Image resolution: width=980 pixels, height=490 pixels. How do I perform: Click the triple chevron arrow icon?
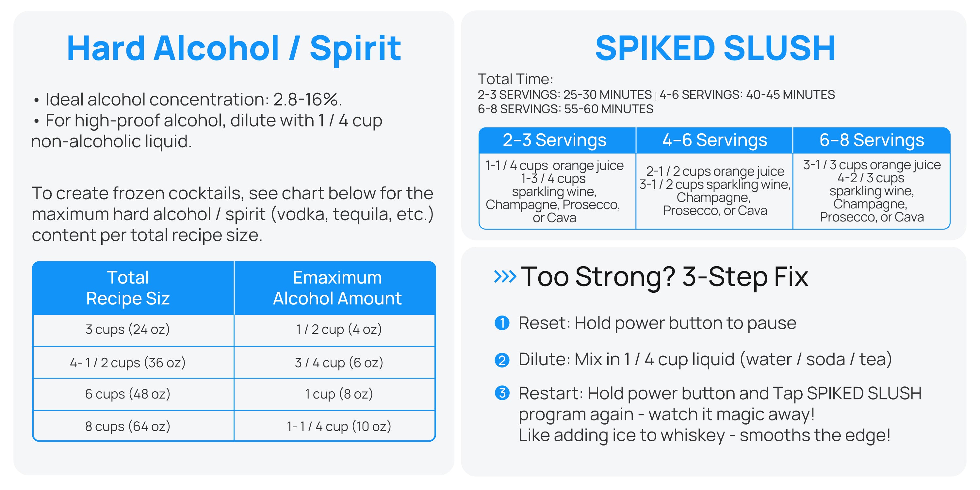(x=504, y=277)
